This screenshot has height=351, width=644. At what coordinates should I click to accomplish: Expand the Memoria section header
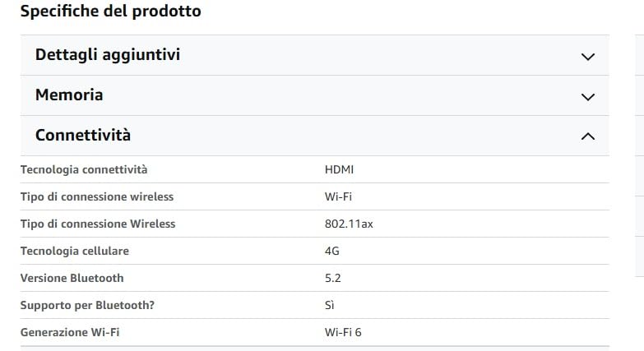click(315, 95)
